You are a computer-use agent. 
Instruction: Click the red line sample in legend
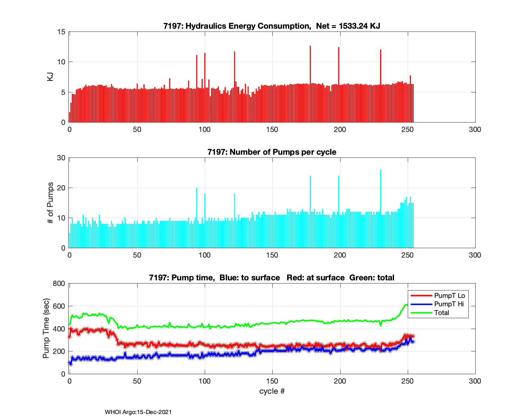coord(421,296)
